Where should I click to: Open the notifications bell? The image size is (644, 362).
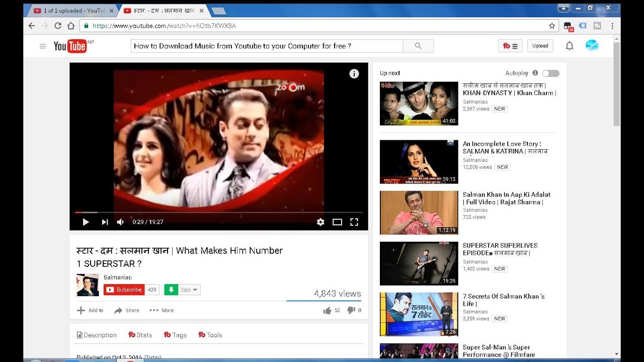570,46
